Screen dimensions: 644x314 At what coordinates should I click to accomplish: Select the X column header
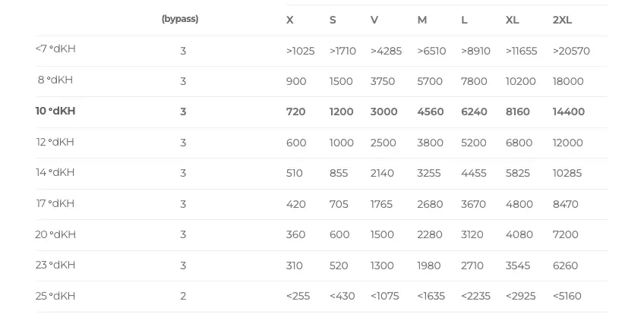pos(290,20)
